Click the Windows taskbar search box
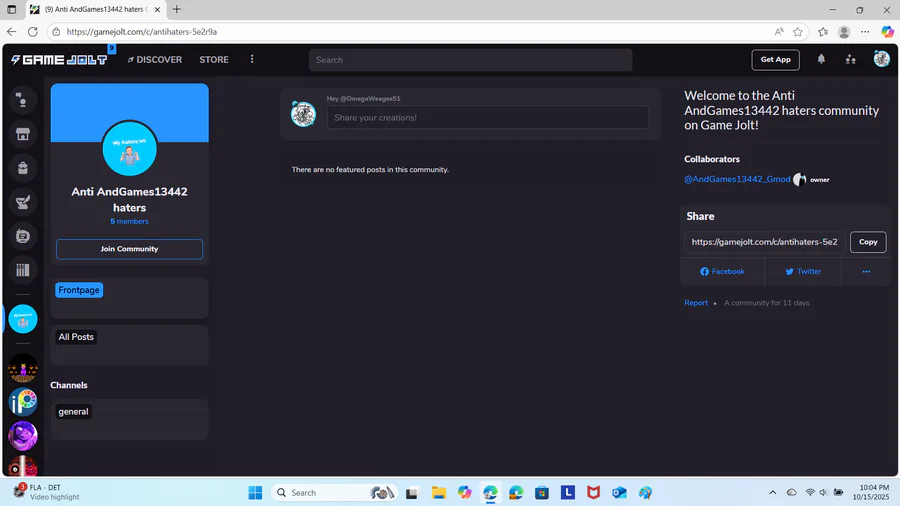Viewport: 900px width, 506px height. (x=334, y=492)
